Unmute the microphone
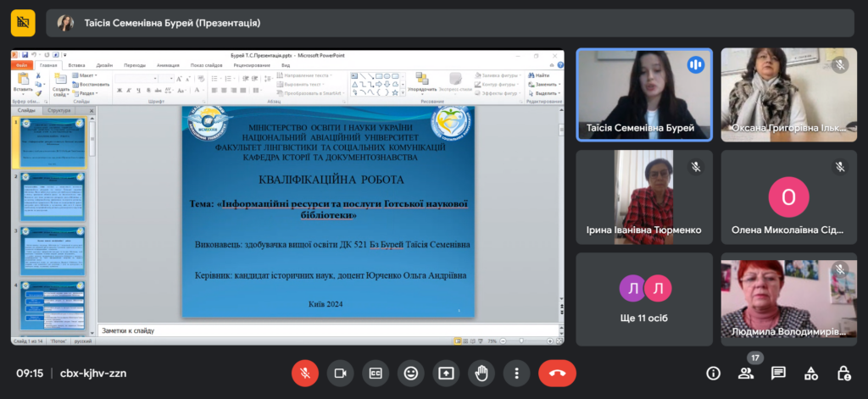Screen dimensions: 868x399 coord(304,373)
